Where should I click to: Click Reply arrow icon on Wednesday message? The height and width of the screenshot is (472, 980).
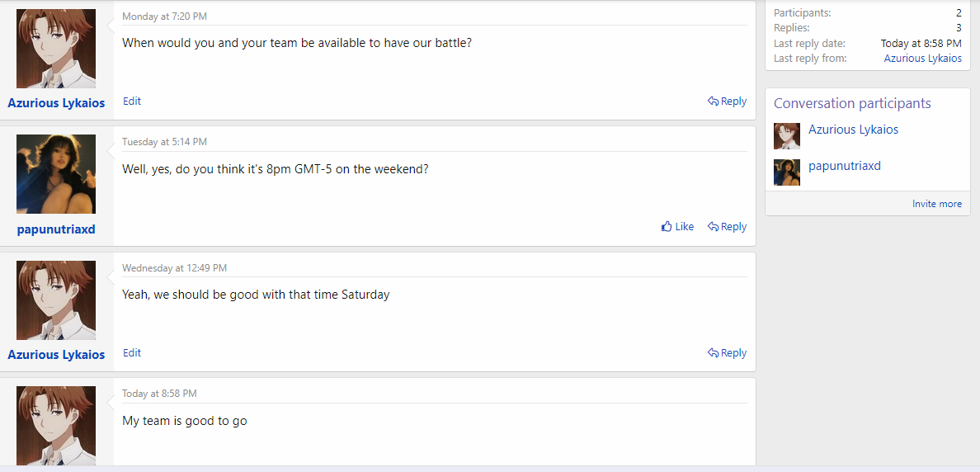pyautogui.click(x=713, y=353)
